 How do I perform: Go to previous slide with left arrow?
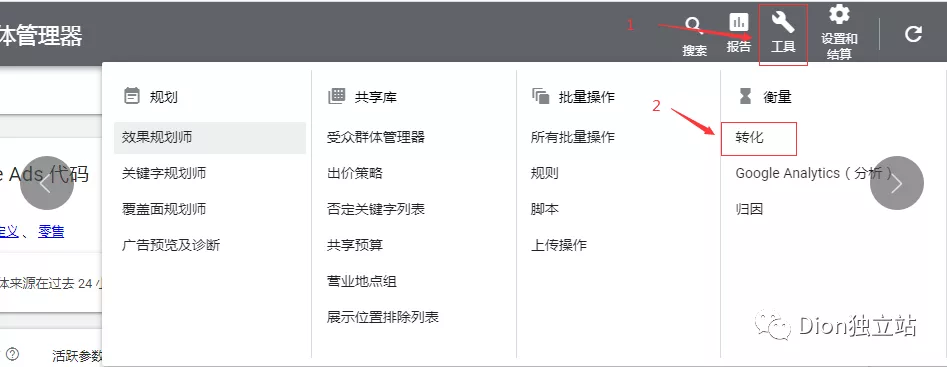click(47, 183)
